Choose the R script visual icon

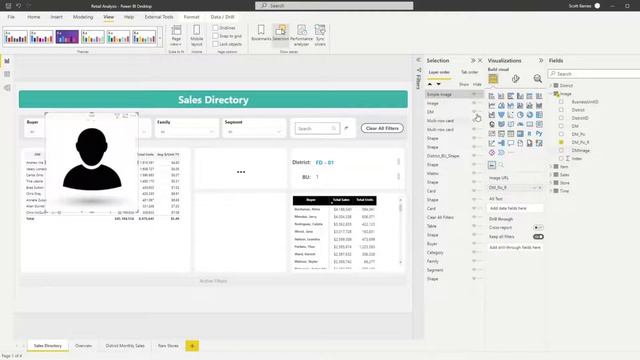[x=529, y=133]
